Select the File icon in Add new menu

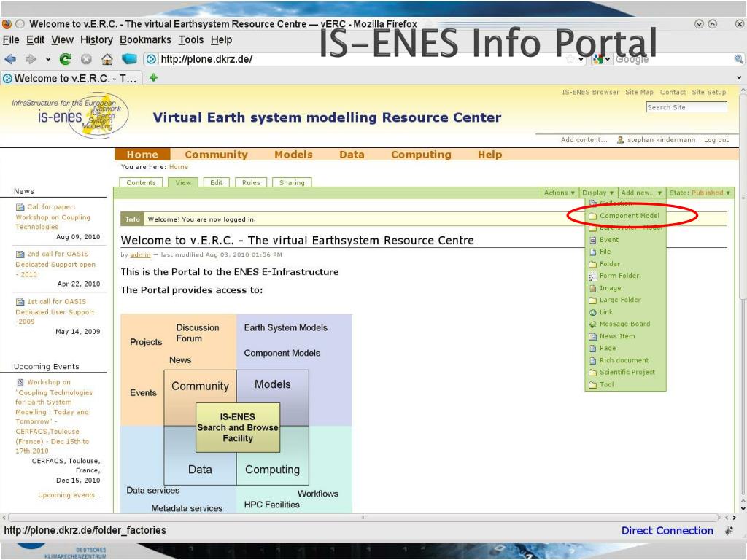click(x=592, y=252)
